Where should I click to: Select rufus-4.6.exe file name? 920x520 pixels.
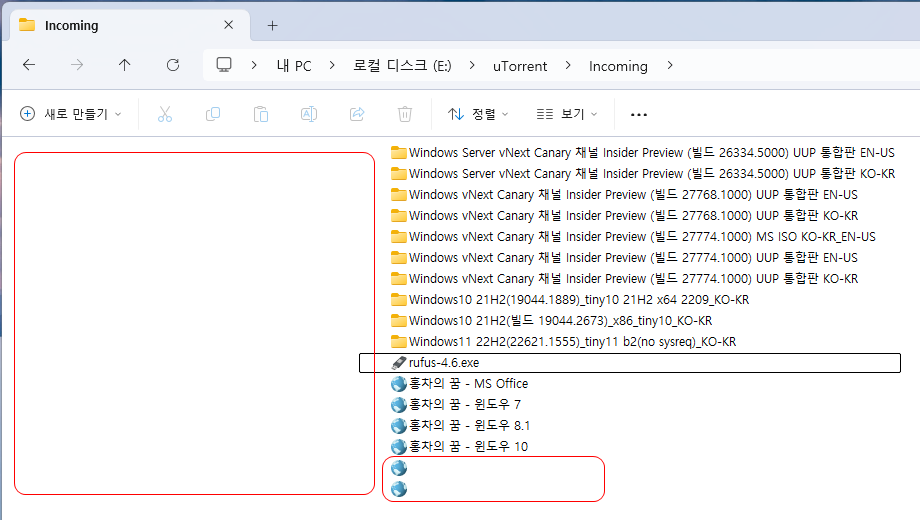coord(444,363)
